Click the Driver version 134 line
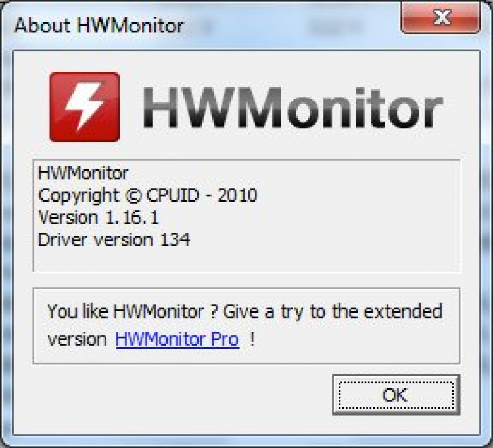Screen dimensions: 493x448 point(114,240)
